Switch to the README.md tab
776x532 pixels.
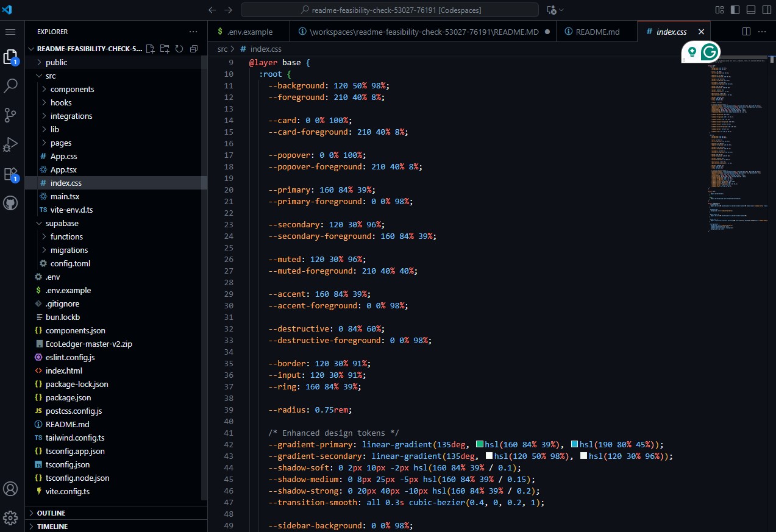(x=597, y=32)
